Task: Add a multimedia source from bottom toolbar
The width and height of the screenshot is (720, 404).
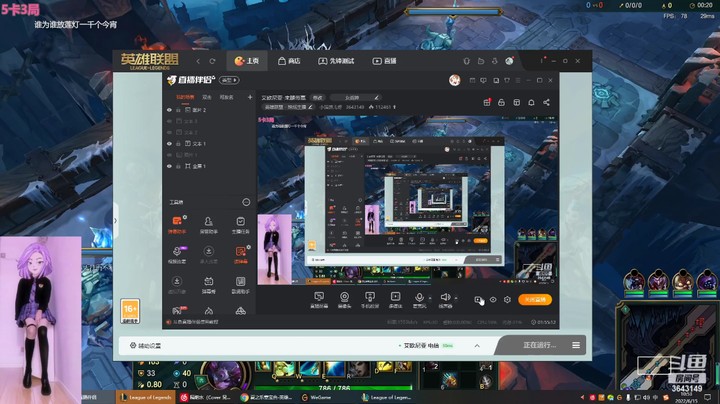Action: pos(395,300)
